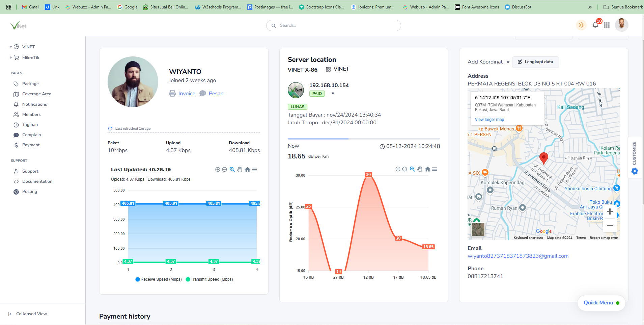Open dropdown arrow beside PAID badge
The width and height of the screenshot is (644, 325).
pyautogui.click(x=333, y=94)
